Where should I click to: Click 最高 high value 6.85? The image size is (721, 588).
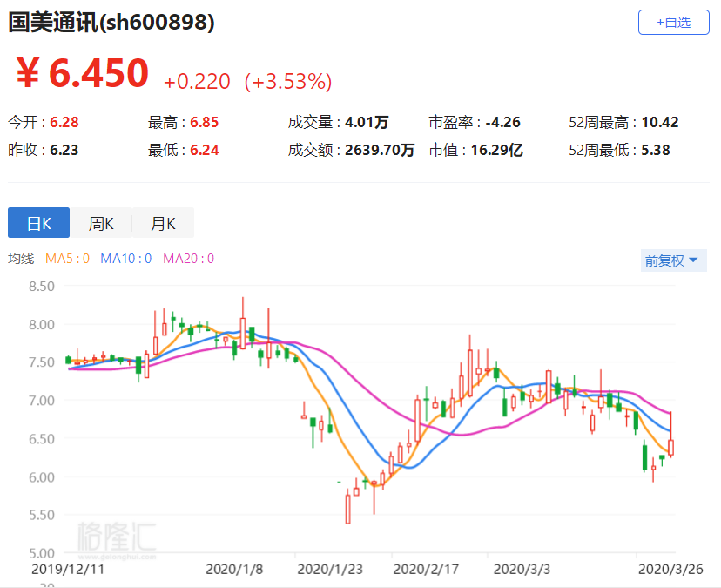pyautogui.click(x=204, y=122)
